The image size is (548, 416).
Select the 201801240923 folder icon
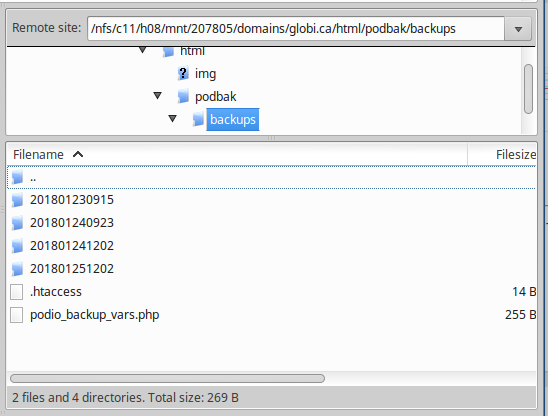click(17, 223)
